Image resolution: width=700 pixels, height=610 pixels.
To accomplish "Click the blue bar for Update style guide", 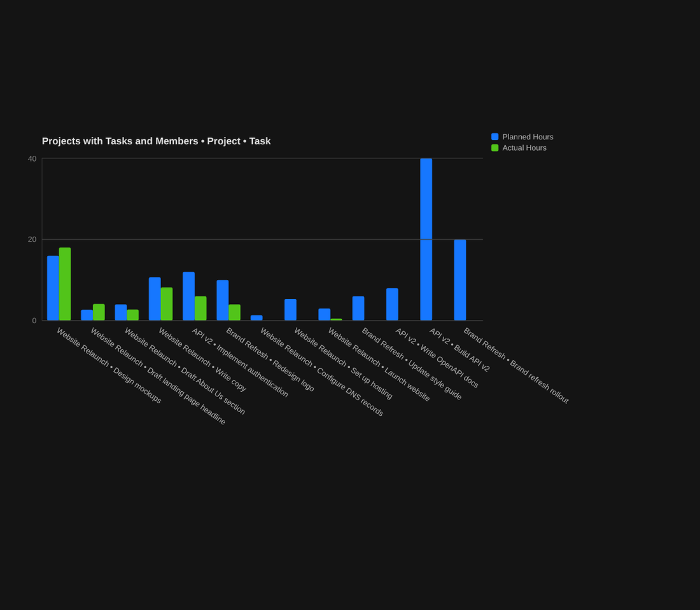I will [358, 308].
